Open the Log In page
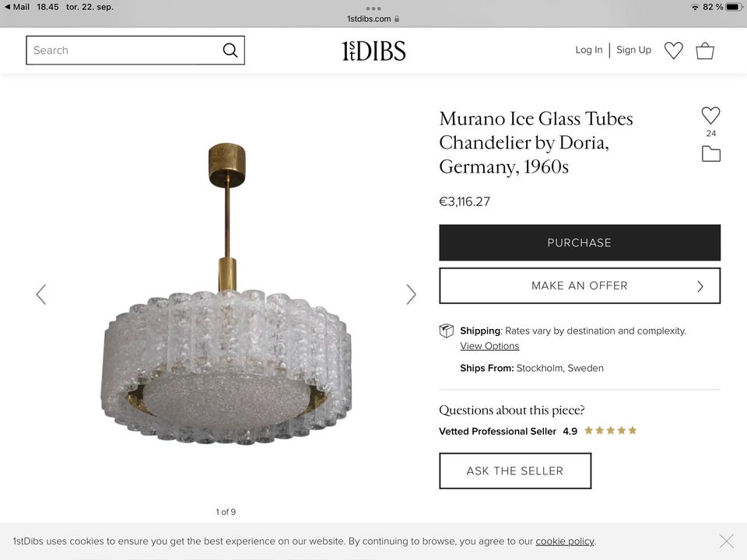The width and height of the screenshot is (747, 560). (x=588, y=50)
